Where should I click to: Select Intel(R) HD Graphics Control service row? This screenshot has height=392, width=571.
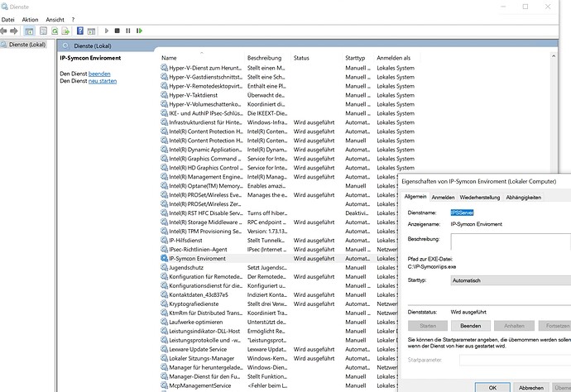click(288, 168)
